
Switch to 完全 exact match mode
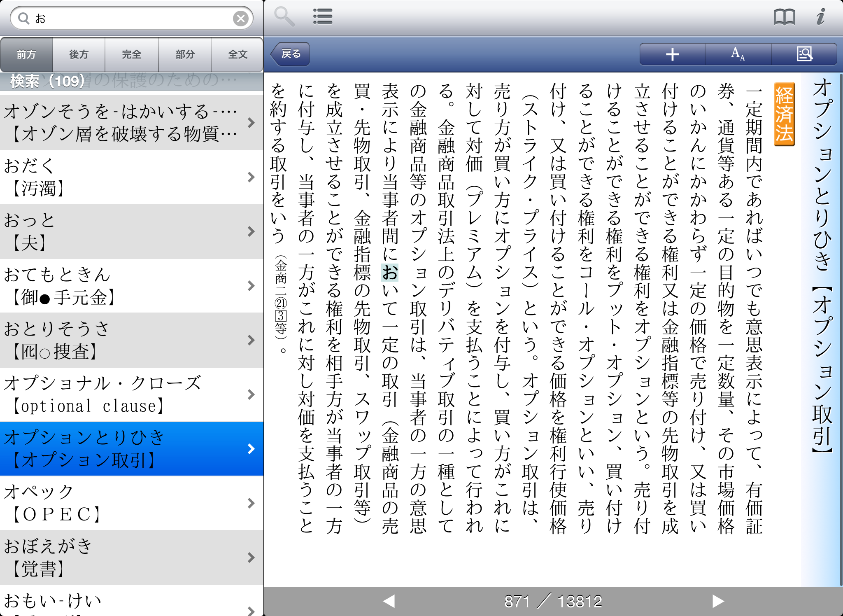point(132,54)
